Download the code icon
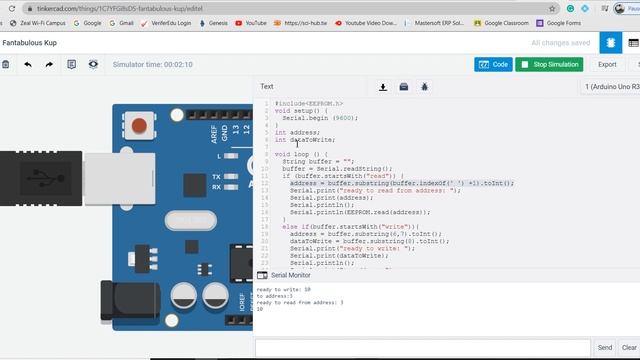The height and width of the screenshot is (360, 640). pyautogui.click(x=383, y=87)
